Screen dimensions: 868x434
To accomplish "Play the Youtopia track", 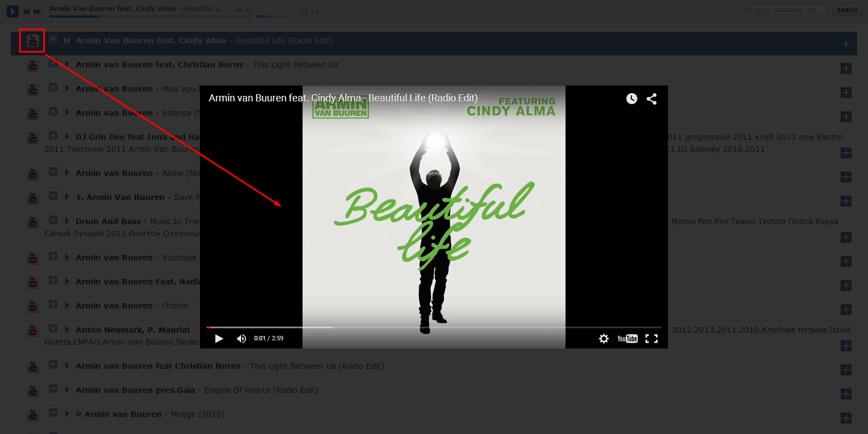I will (x=67, y=258).
